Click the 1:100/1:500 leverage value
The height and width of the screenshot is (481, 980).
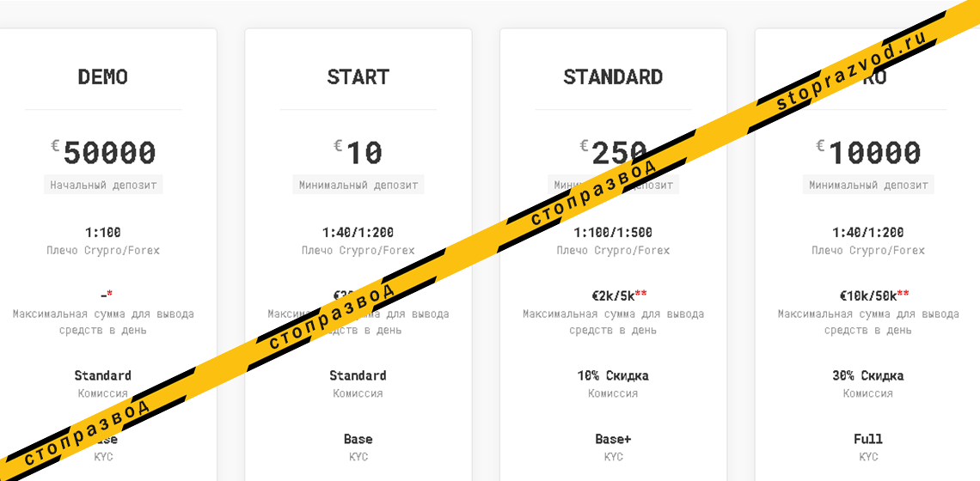[x=613, y=232]
